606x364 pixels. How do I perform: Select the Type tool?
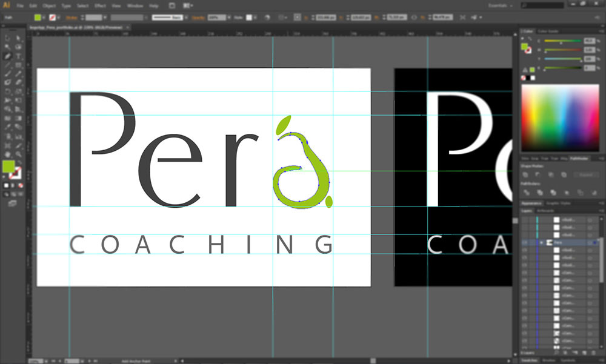click(19, 56)
